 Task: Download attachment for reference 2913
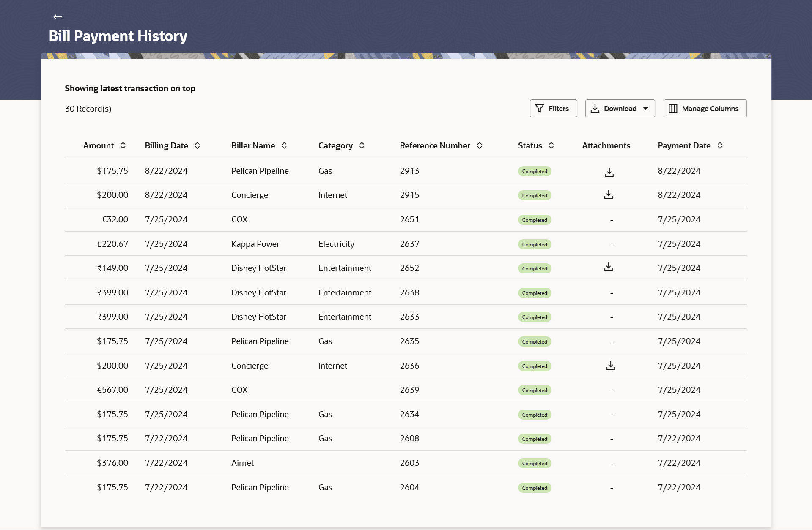tap(609, 172)
